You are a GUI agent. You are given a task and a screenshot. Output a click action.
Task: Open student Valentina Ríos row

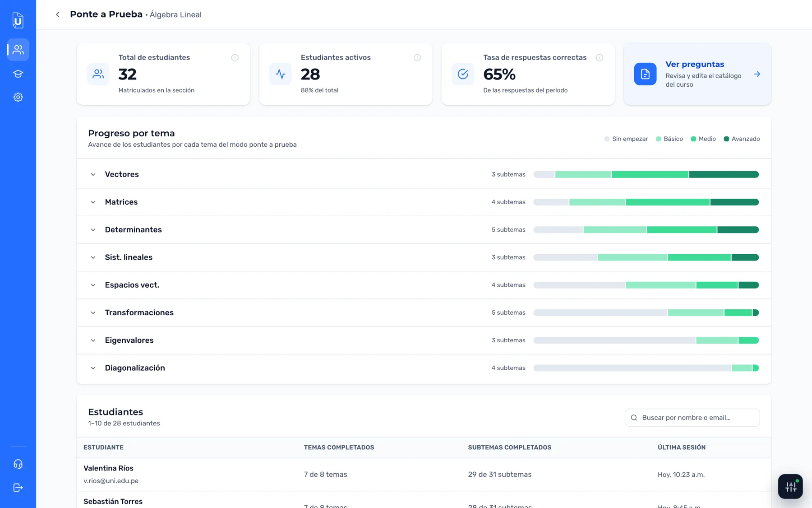tap(424, 475)
